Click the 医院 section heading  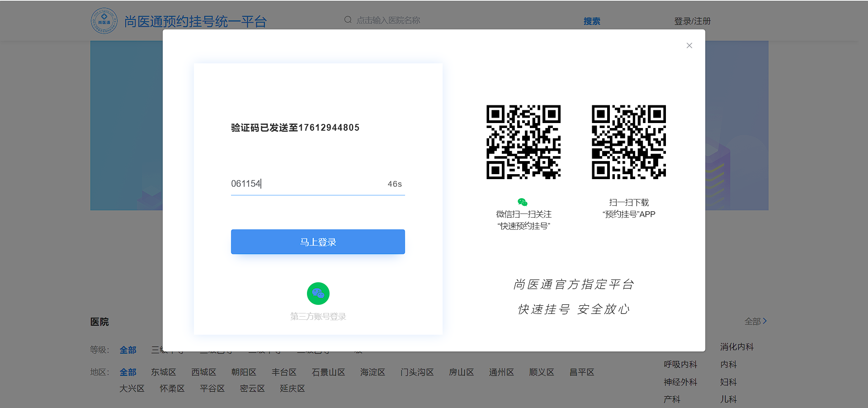(99, 322)
